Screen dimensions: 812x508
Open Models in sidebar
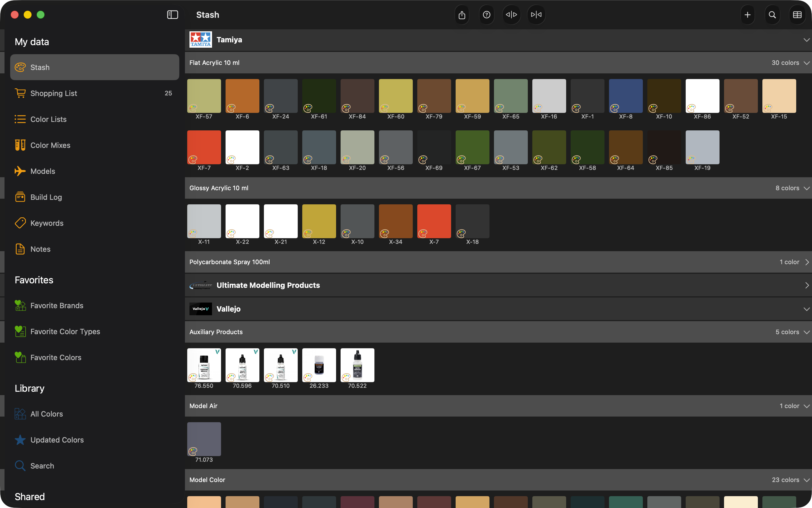tap(95, 171)
